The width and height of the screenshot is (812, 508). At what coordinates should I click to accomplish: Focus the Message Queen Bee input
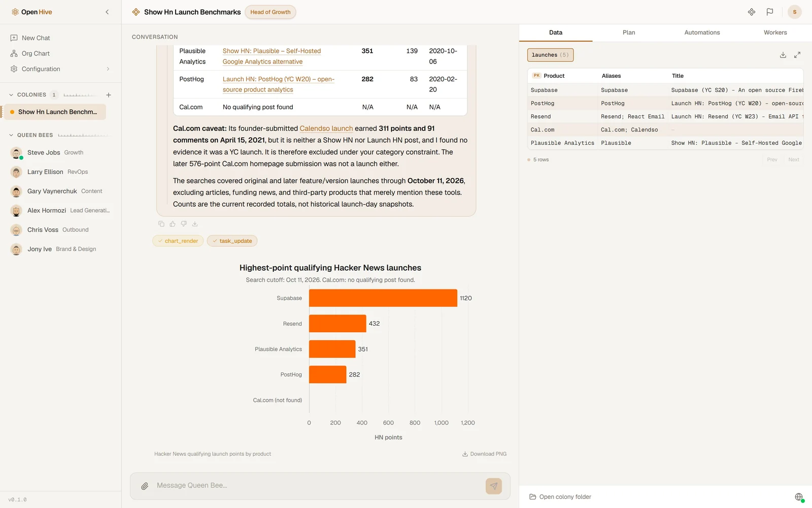pos(317,486)
